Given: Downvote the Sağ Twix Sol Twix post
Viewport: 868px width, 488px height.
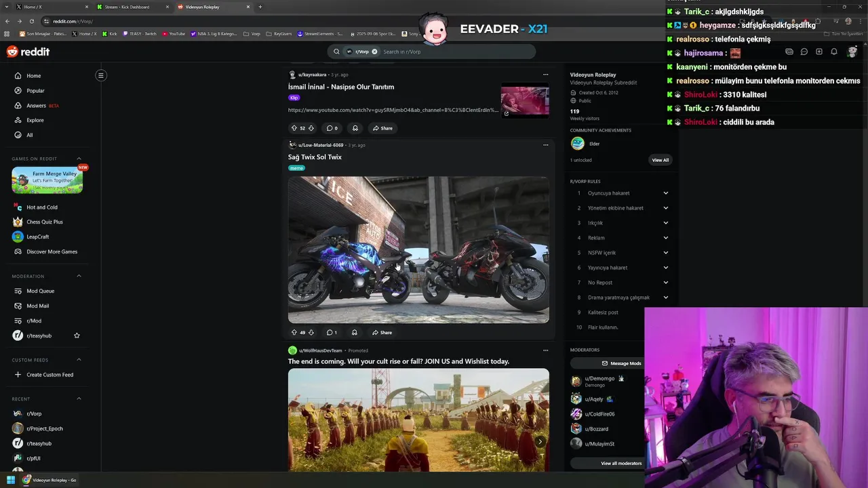Looking at the screenshot, I should pyautogui.click(x=311, y=333).
